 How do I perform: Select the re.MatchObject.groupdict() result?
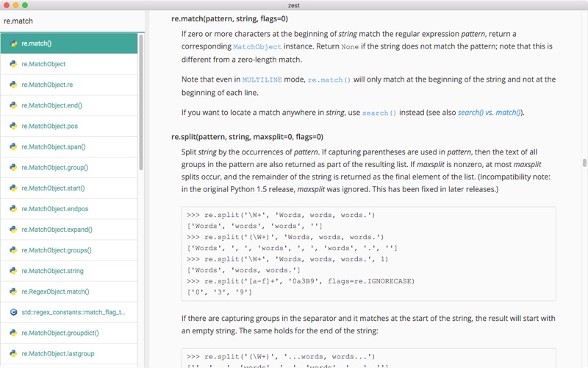pos(69,333)
